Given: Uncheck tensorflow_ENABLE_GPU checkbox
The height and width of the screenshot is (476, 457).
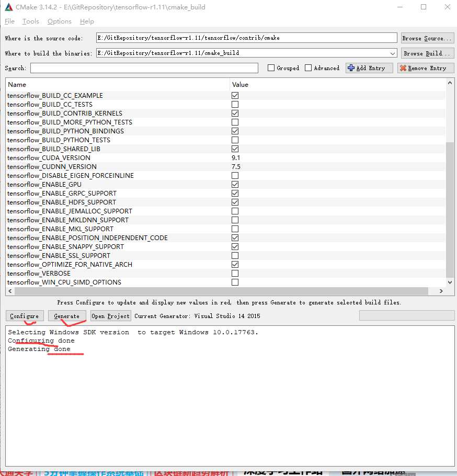Looking at the screenshot, I should point(235,184).
